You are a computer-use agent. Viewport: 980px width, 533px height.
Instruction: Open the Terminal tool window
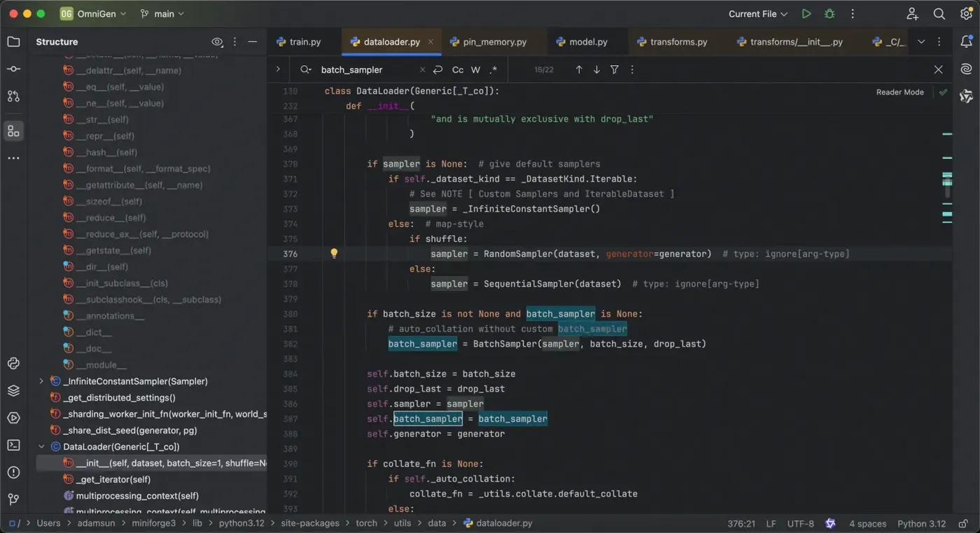13,445
